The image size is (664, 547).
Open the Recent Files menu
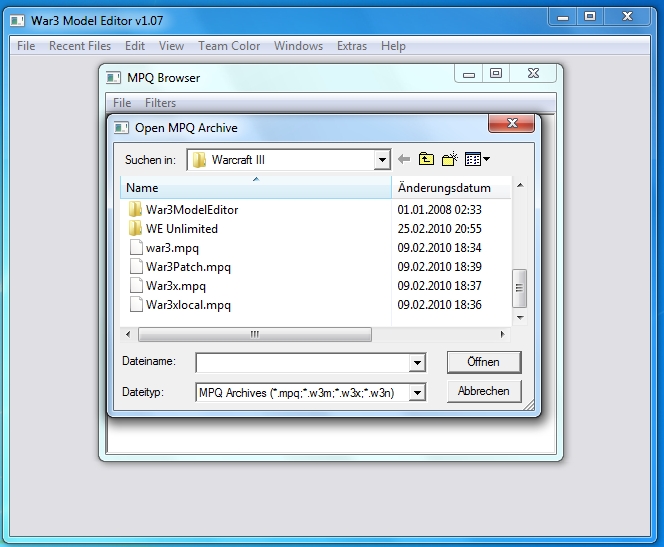click(x=80, y=46)
